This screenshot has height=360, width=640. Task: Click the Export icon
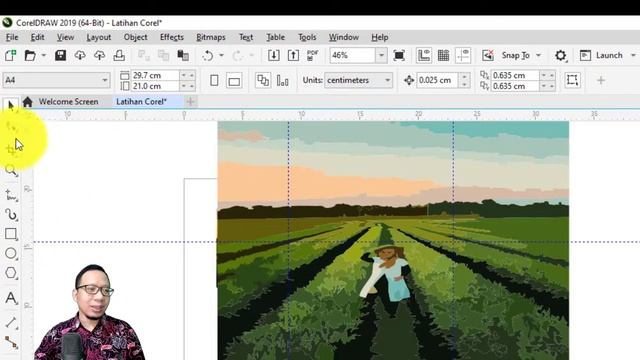(x=293, y=55)
